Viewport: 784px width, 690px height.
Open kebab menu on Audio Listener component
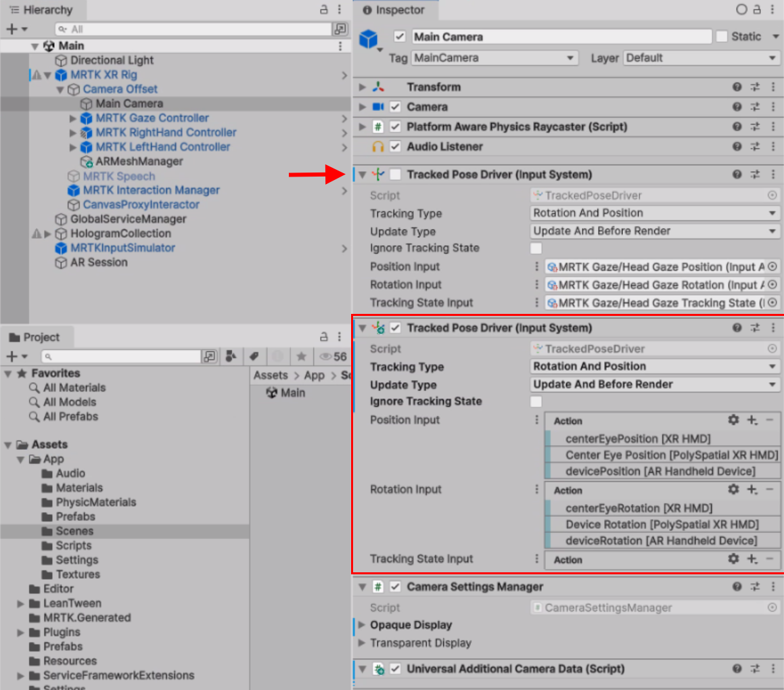click(x=773, y=147)
